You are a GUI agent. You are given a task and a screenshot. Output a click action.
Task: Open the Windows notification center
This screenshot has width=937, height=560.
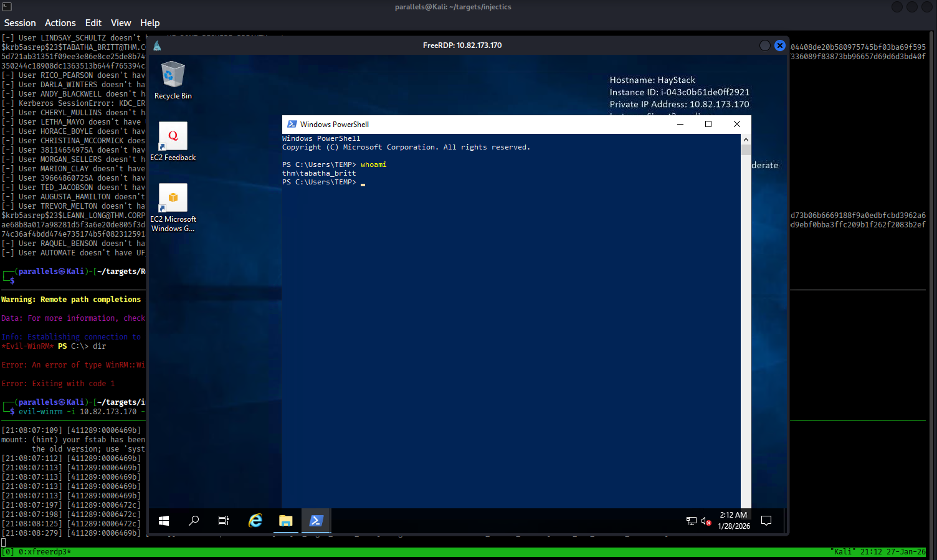766,521
